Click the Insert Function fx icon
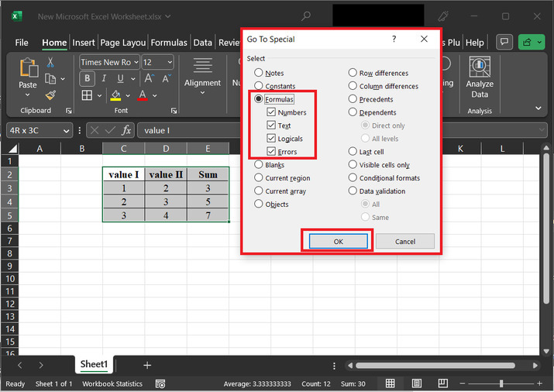 [126, 131]
